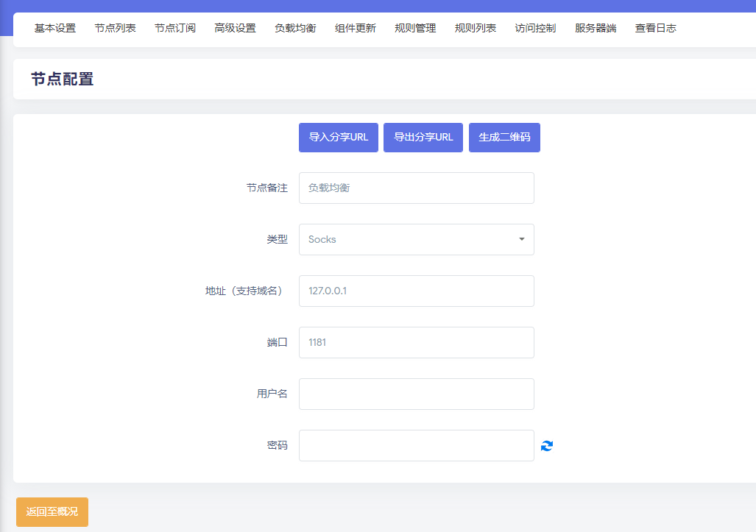Click the 导入分享URL button
Screen dimensions: 756x532
(x=339, y=138)
